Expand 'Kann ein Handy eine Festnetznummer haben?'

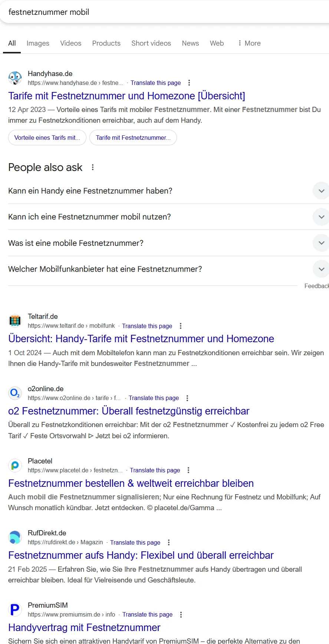320,191
